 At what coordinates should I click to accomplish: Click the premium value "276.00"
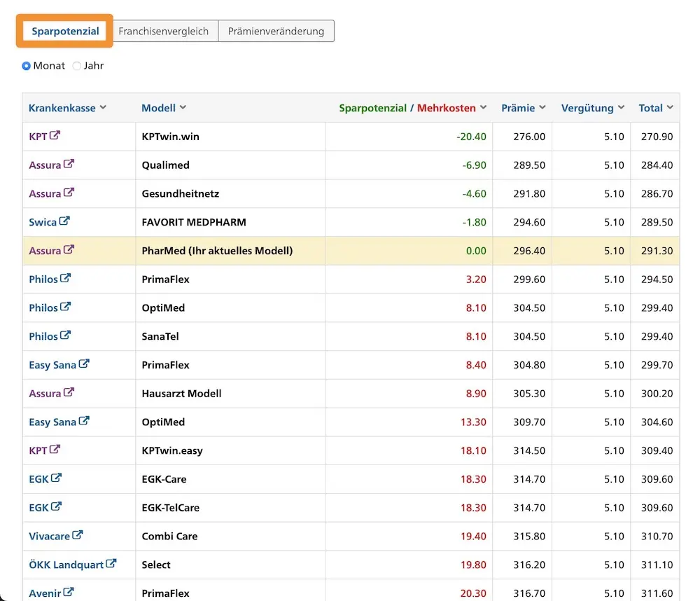coord(529,137)
